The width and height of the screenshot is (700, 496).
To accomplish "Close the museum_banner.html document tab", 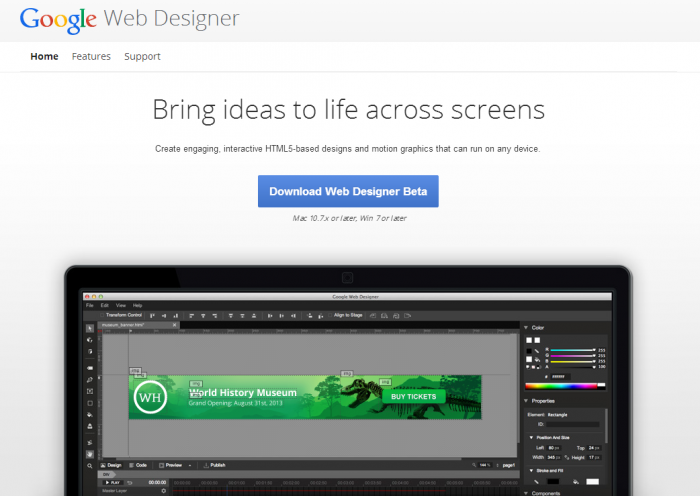I will pyautogui.click(x=174, y=325).
